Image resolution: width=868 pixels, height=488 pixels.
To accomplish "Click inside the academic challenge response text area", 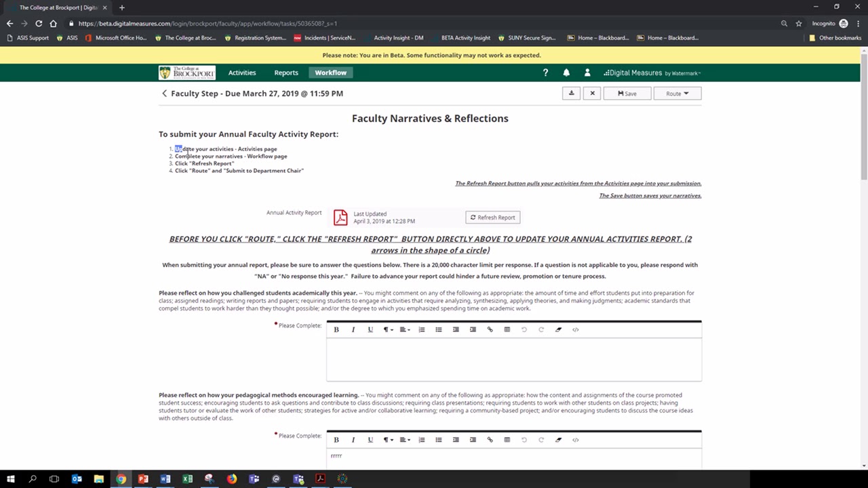I will coord(514,360).
